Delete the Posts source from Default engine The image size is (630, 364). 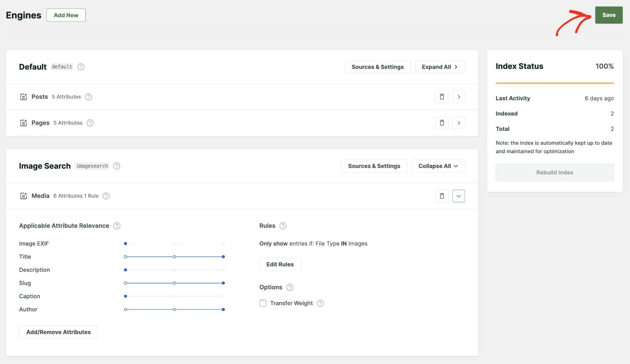click(442, 97)
